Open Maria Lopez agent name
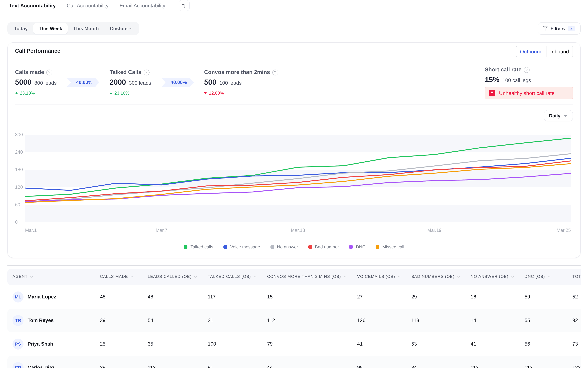 tap(42, 297)
